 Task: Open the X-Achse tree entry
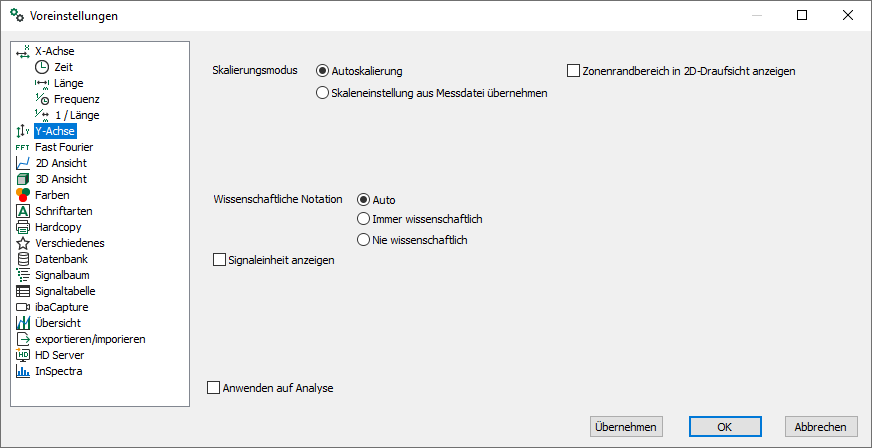coord(54,52)
